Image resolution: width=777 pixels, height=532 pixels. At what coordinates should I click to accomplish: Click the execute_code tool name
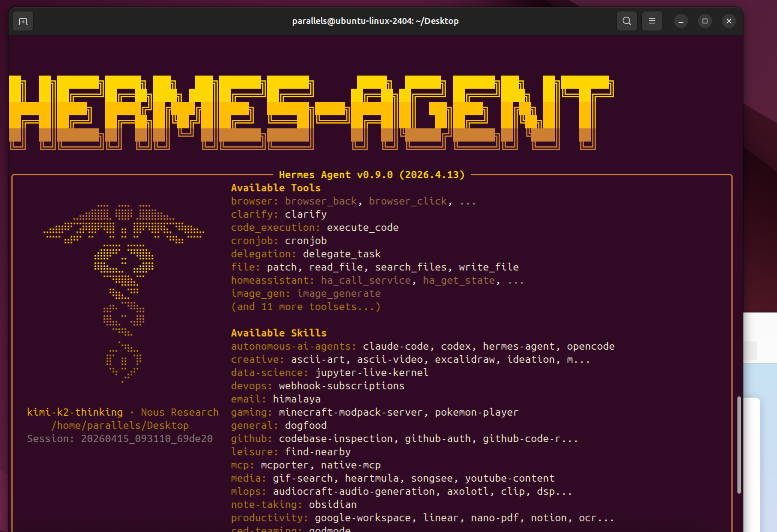[x=362, y=228]
